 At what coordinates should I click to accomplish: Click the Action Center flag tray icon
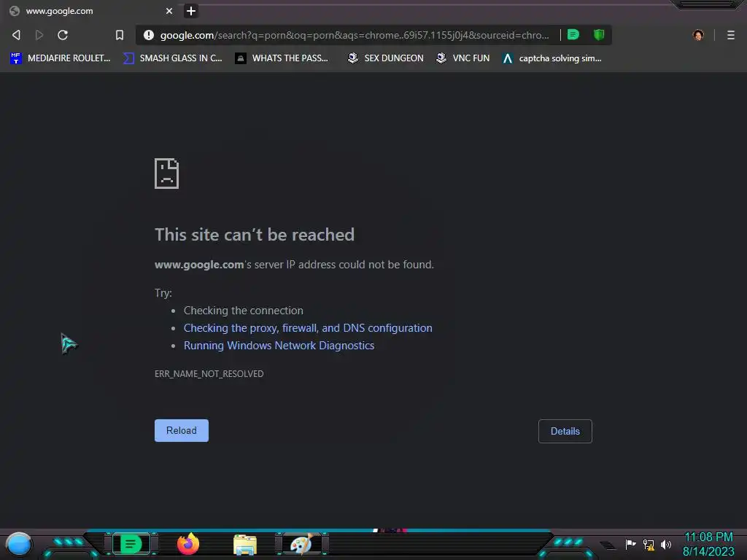pyautogui.click(x=630, y=544)
